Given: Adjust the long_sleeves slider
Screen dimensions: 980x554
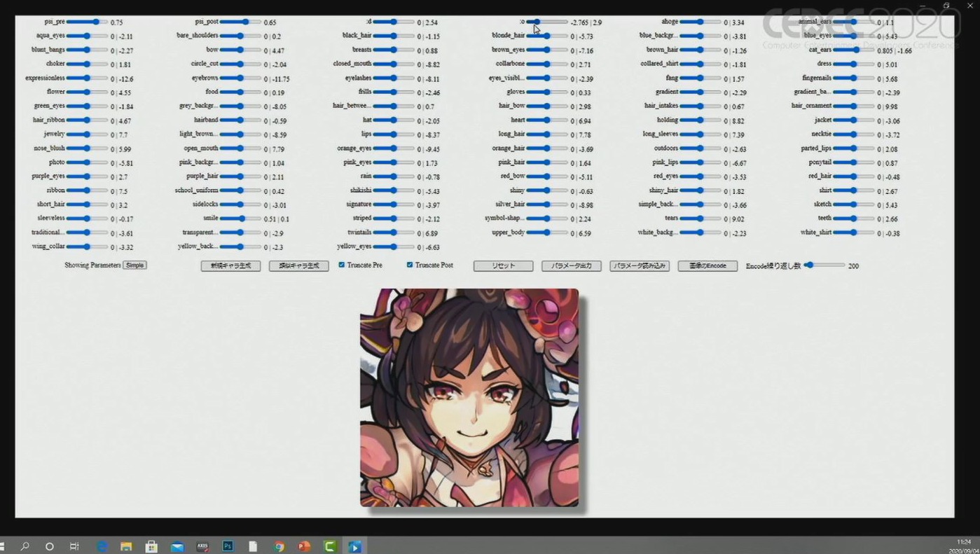Looking at the screenshot, I should pos(701,134).
